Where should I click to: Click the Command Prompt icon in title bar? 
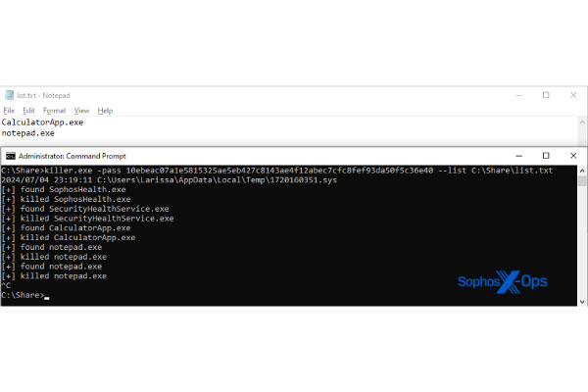coord(11,156)
